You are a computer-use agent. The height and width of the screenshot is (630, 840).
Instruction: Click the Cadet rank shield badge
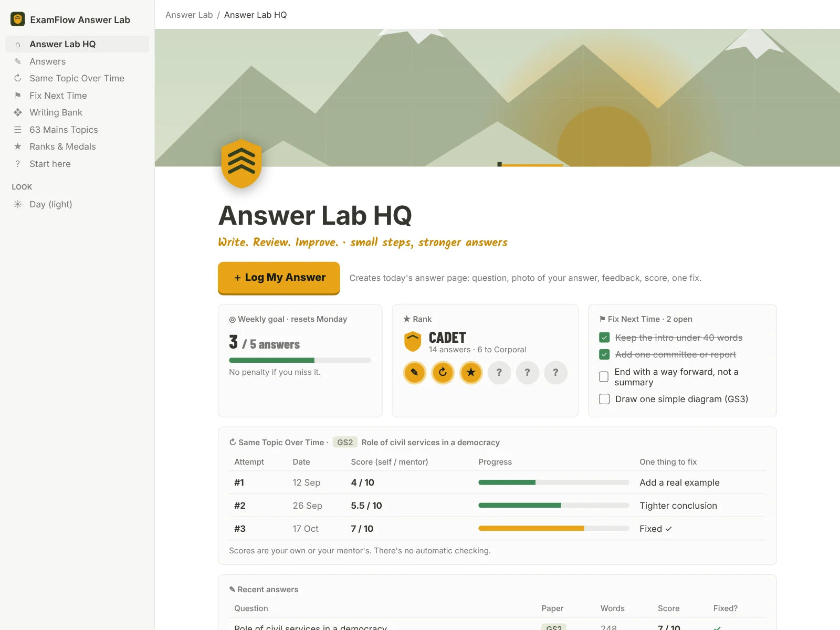point(413,342)
